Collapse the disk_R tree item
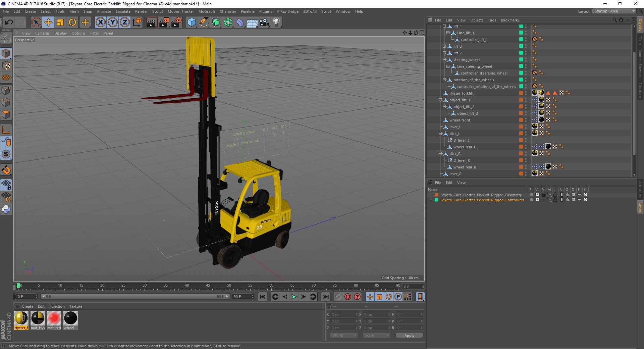644x349 pixels. point(440,154)
